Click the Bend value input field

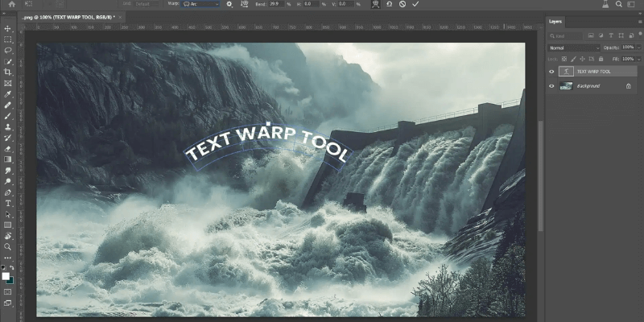click(x=276, y=4)
